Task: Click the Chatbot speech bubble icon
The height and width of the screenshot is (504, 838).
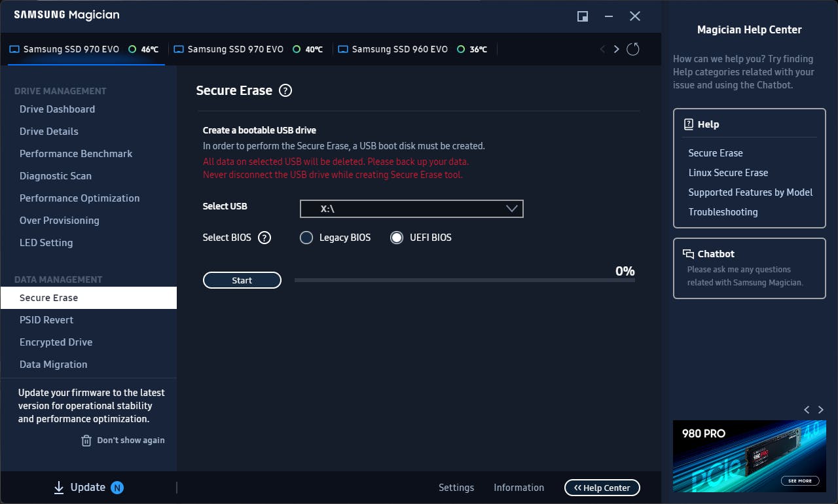Action: (x=688, y=254)
